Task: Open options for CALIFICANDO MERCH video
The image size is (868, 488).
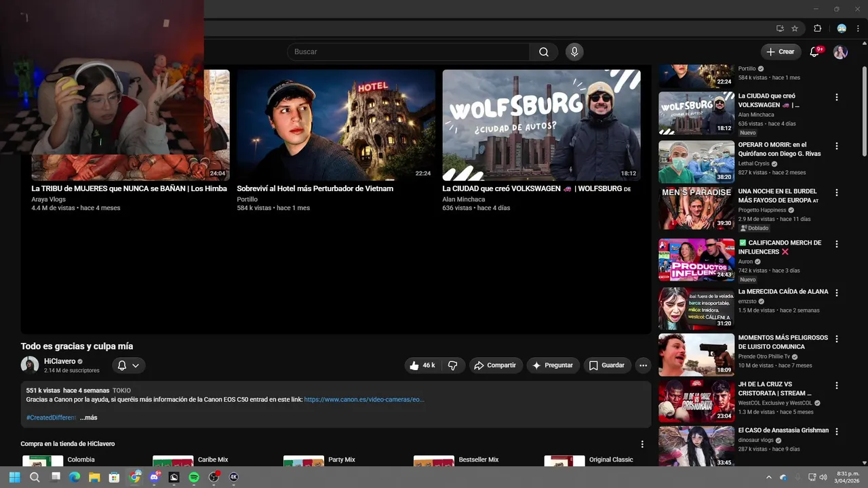Action: point(836,244)
